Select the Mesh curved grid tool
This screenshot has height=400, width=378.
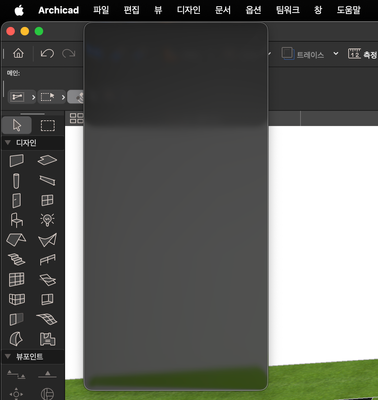tap(47, 319)
